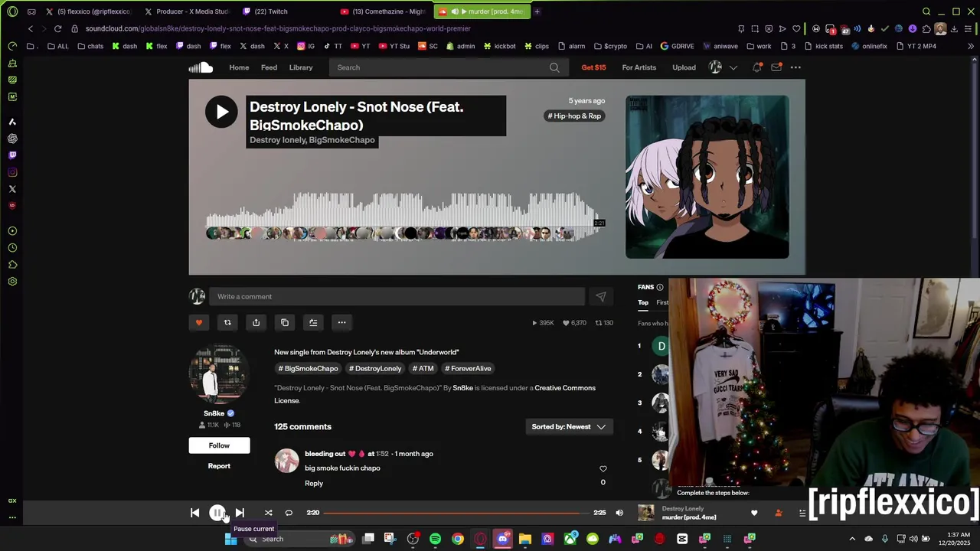Like the bleeding out comment
This screenshot has width=980, height=551.
pyautogui.click(x=603, y=469)
